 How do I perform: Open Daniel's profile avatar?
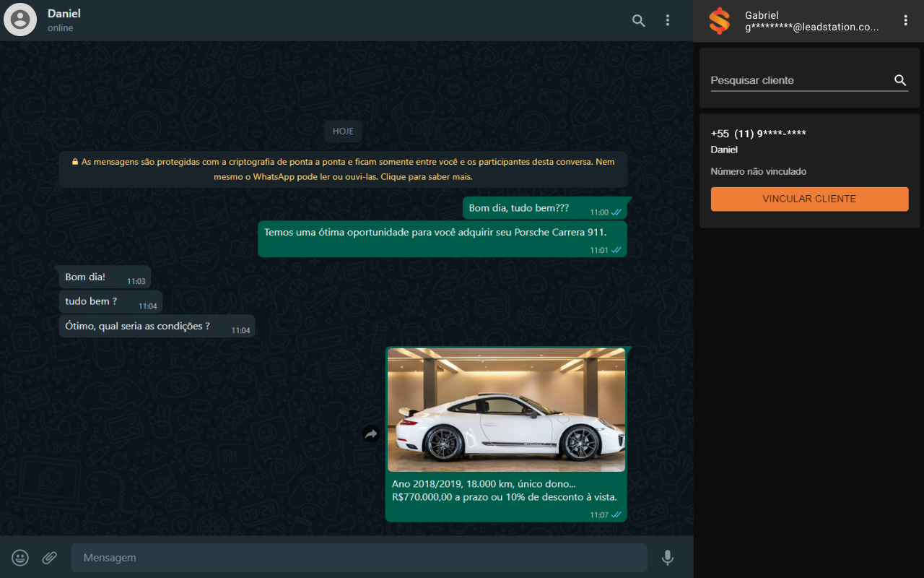pos(20,20)
